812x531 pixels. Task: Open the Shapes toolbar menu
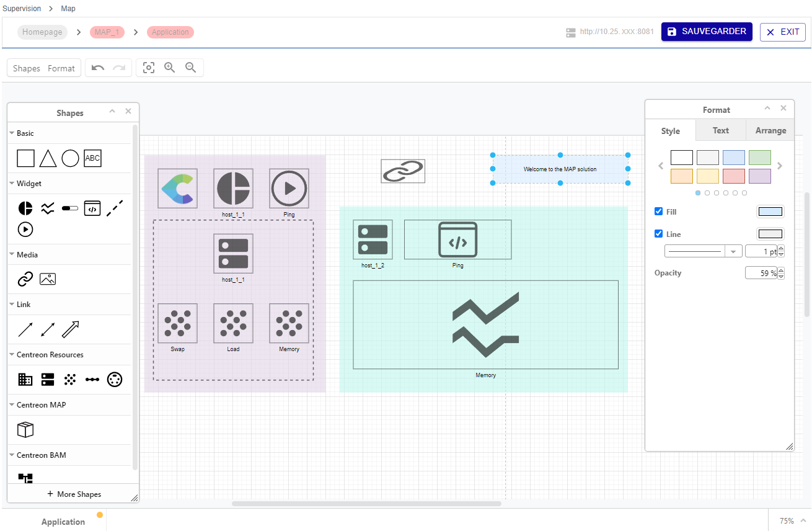tap(27, 68)
